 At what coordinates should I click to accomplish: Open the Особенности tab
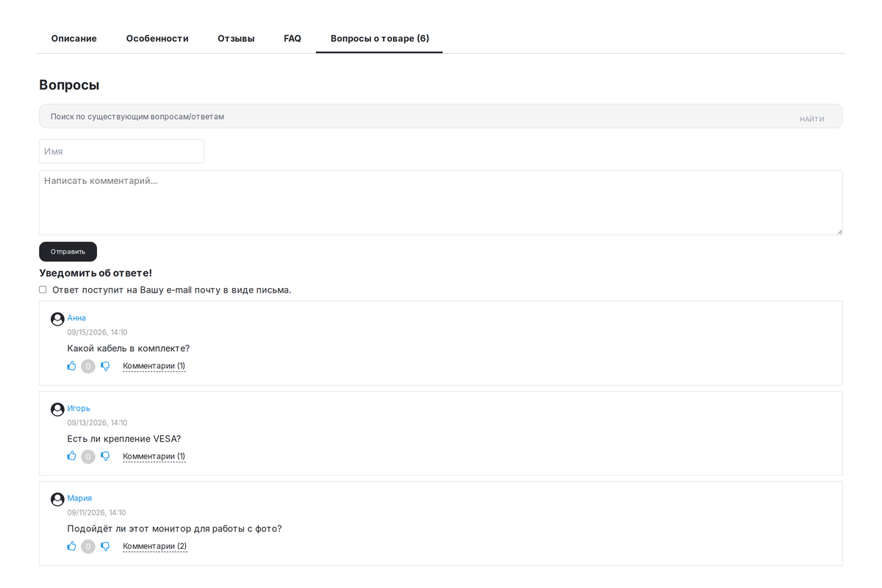[157, 38]
